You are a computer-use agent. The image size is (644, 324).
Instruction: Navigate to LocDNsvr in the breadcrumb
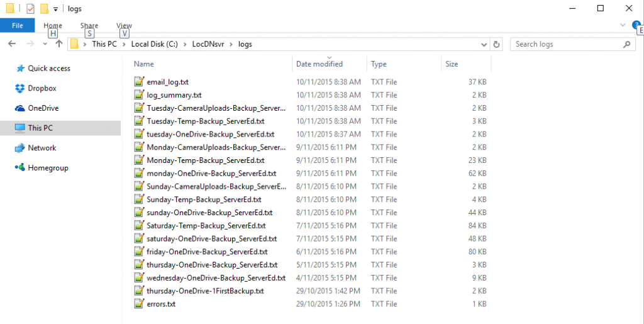[x=208, y=44]
